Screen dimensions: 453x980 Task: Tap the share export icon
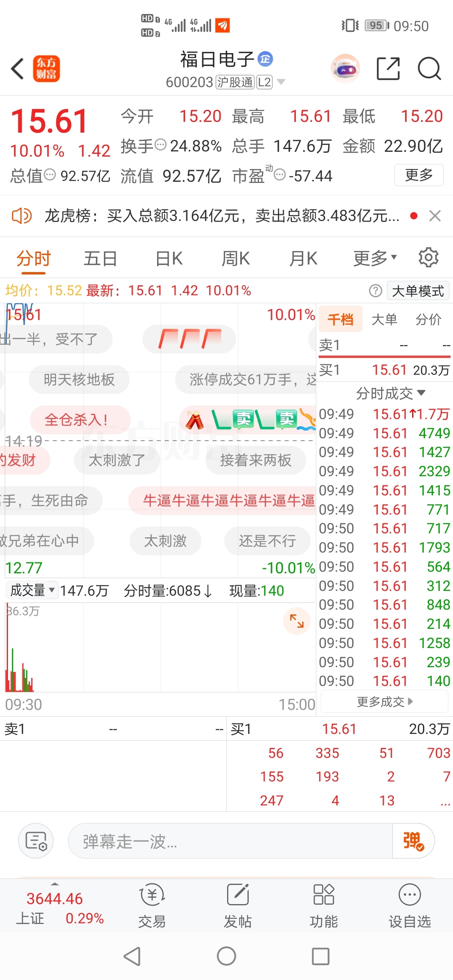click(x=388, y=69)
